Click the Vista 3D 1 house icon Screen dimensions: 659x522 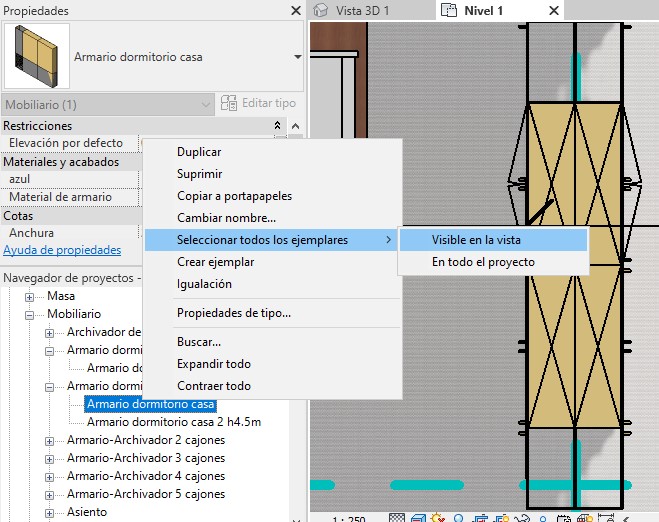(x=322, y=10)
